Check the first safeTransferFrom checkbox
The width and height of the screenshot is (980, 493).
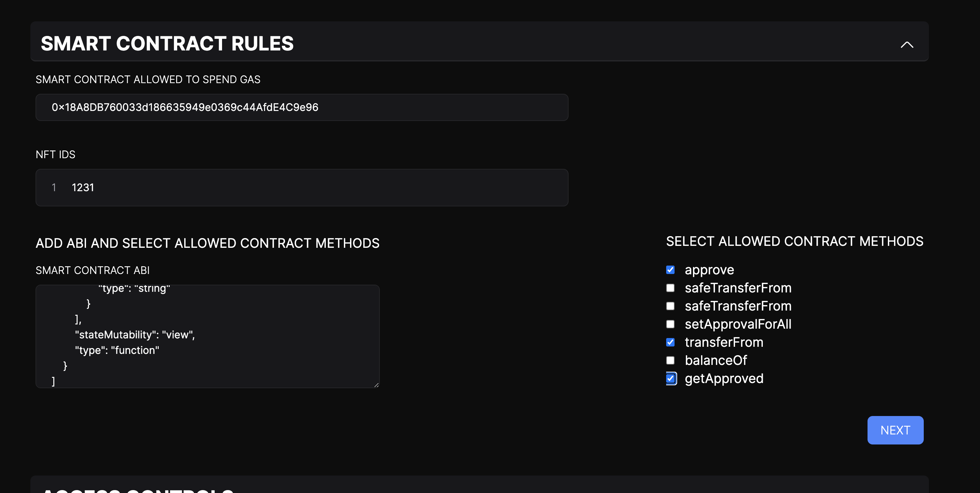670,288
